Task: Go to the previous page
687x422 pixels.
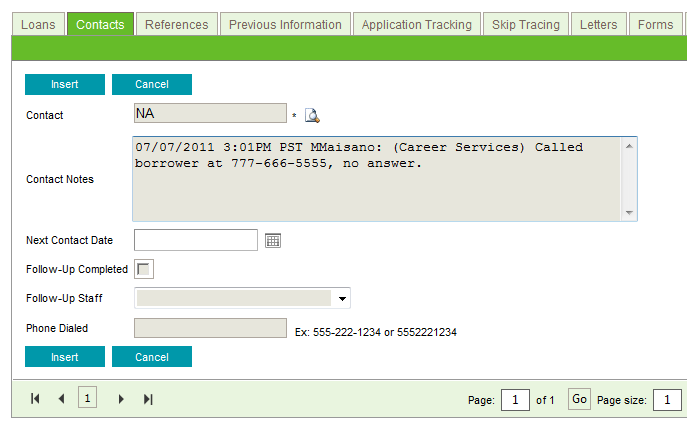Action: (x=61, y=399)
